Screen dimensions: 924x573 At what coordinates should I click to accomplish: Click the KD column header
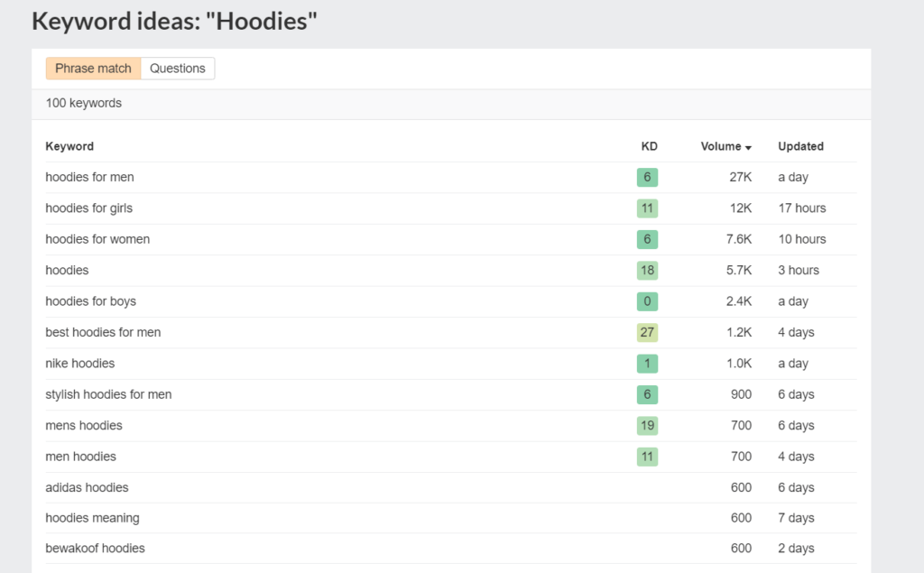649,146
